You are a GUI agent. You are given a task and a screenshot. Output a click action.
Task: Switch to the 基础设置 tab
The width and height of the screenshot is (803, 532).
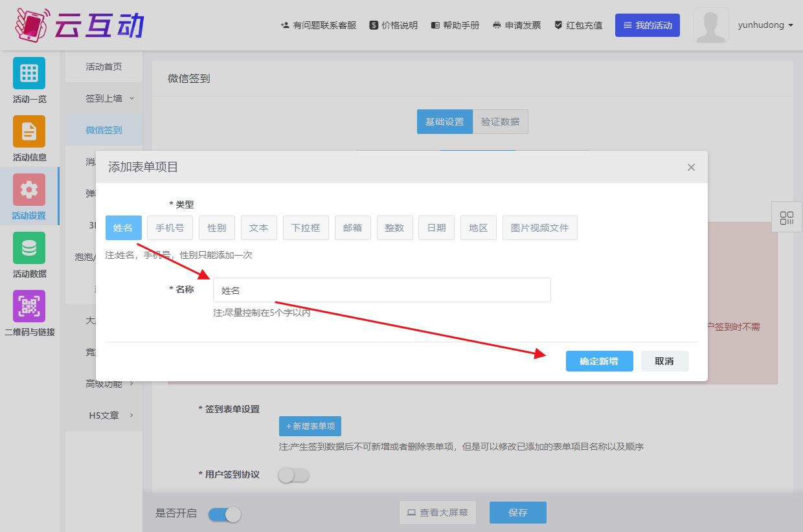[x=444, y=122]
